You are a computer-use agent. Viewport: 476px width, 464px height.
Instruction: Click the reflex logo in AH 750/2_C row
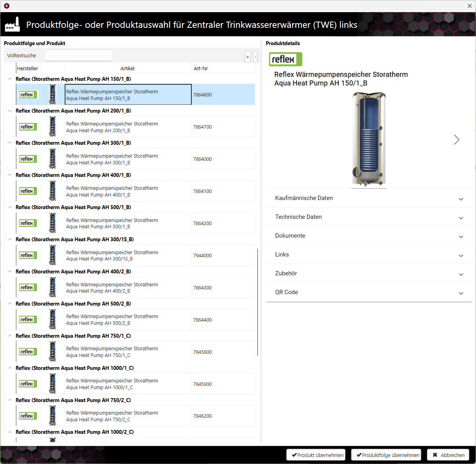[x=28, y=416]
